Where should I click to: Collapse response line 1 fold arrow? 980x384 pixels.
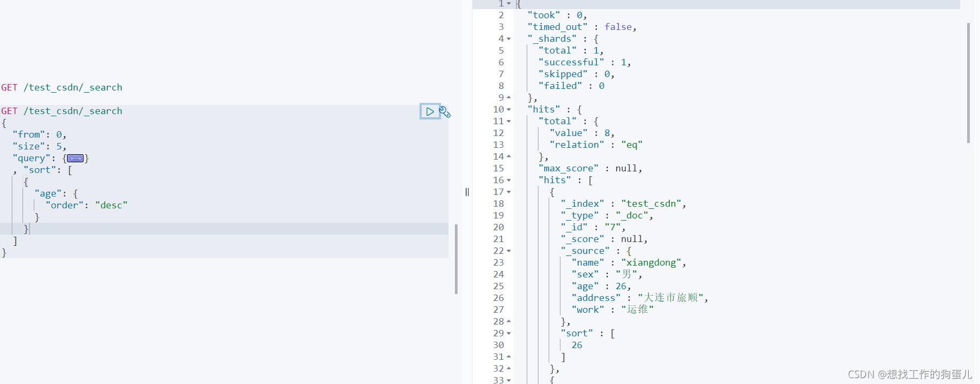[509, 4]
